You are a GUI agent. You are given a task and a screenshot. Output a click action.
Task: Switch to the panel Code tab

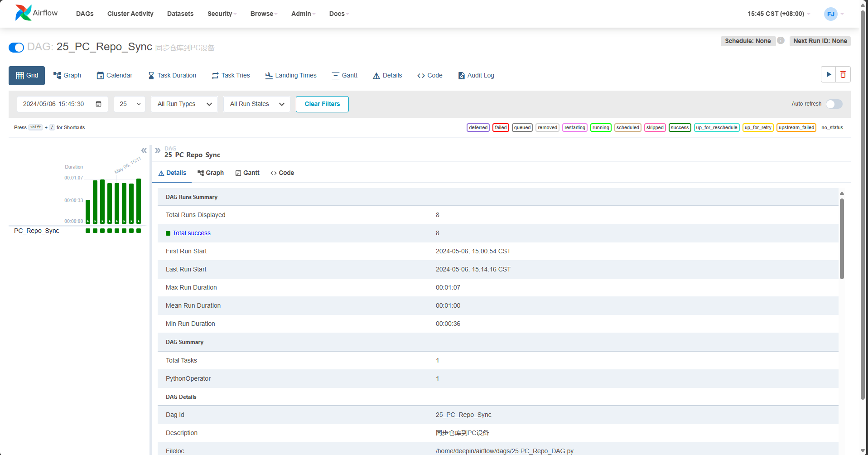pos(282,173)
